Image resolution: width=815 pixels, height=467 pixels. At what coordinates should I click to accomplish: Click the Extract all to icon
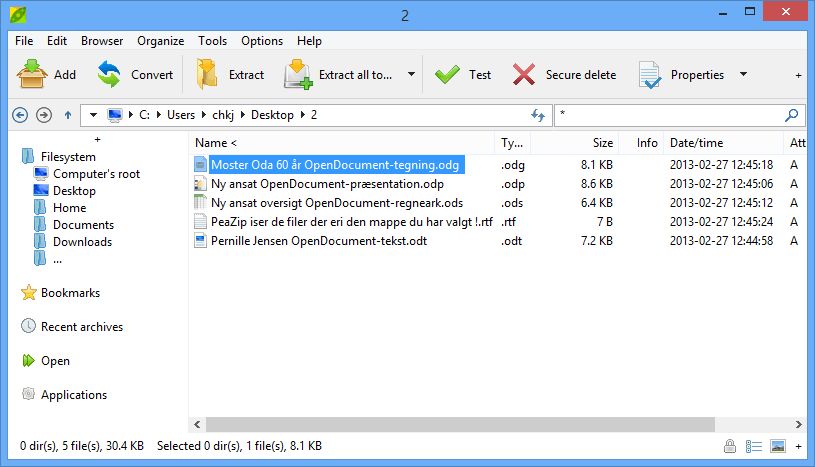[298, 74]
